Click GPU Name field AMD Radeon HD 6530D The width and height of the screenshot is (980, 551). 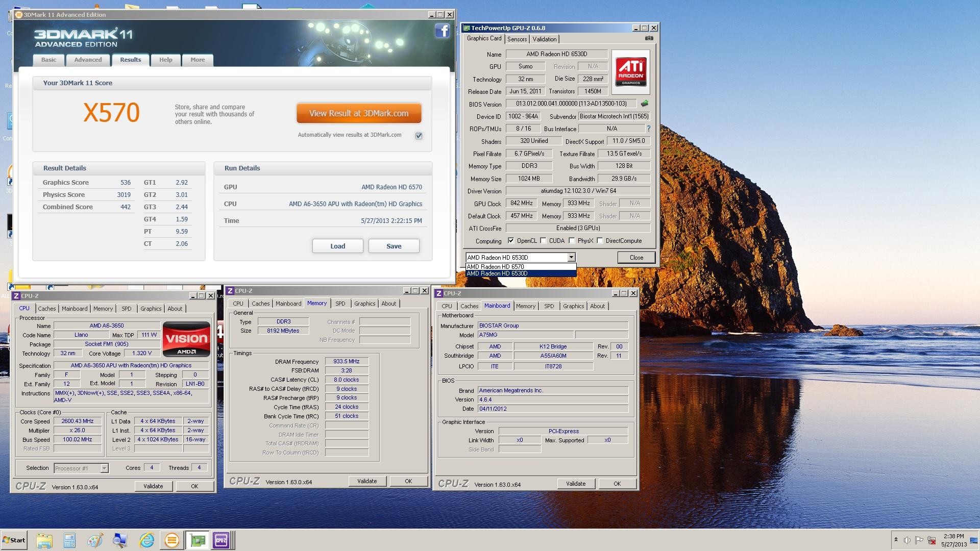pos(556,54)
